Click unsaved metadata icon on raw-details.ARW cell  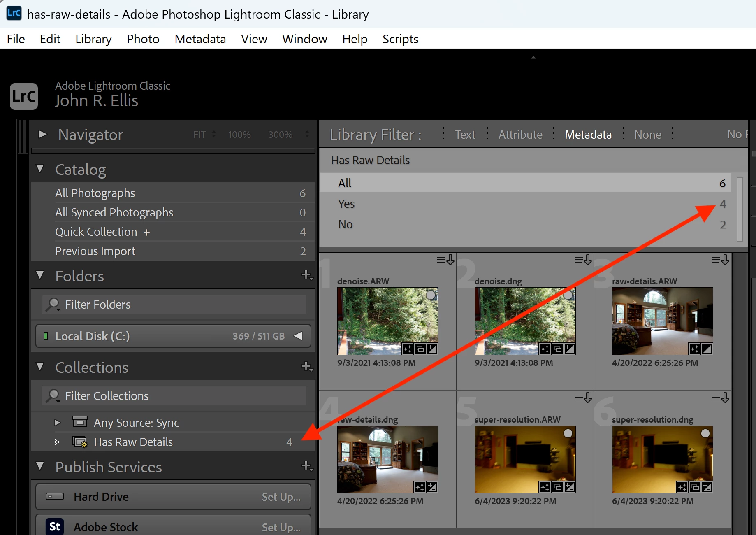(720, 260)
